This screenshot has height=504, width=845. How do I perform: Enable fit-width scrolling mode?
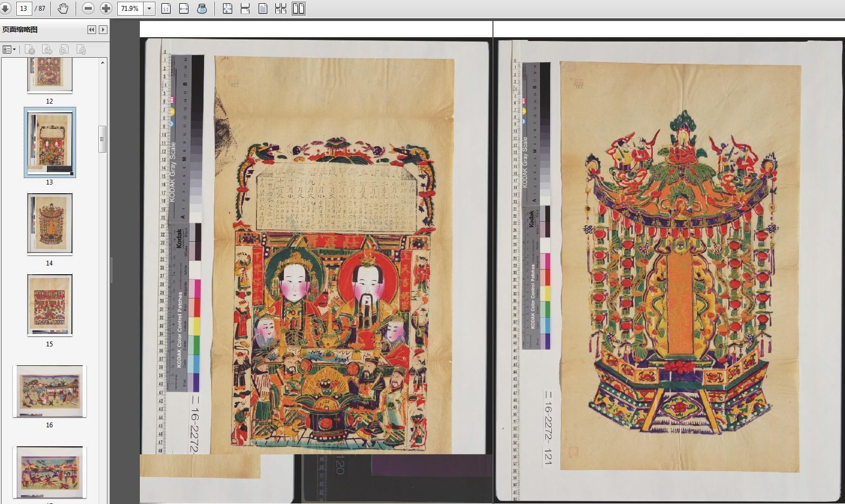(x=245, y=9)
